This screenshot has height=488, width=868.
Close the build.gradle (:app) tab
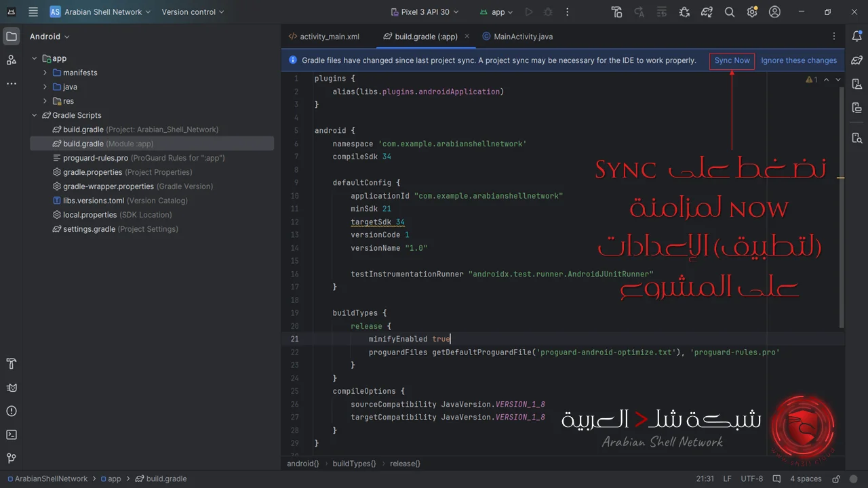click(x=467, y=37)
